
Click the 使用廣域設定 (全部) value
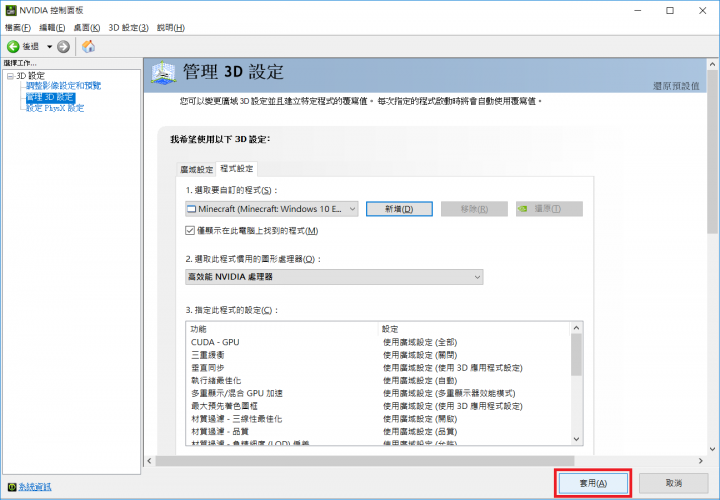[420, 342]
